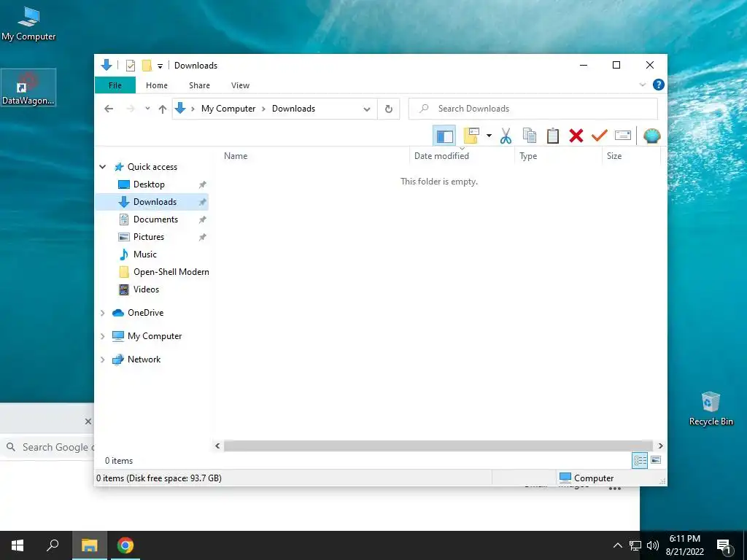
Task: Expand the Network tree node
Action: pyautogui.click(x=102, y=359)
